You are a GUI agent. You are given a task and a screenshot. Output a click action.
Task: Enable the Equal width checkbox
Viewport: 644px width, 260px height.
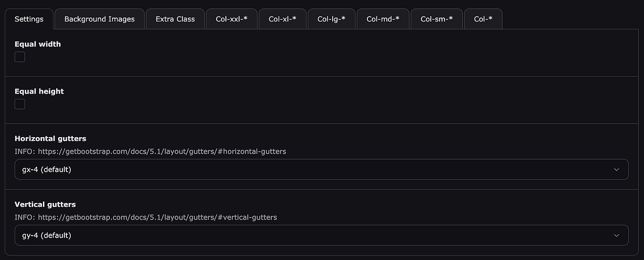click(x=20, y=57)
